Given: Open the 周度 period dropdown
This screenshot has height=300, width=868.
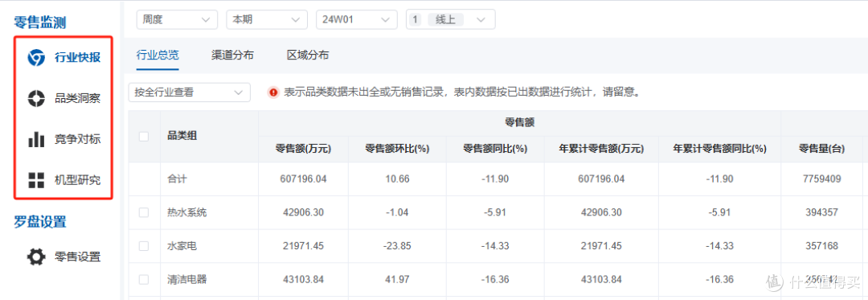Looking at the screenshot, I should (177, 19).
